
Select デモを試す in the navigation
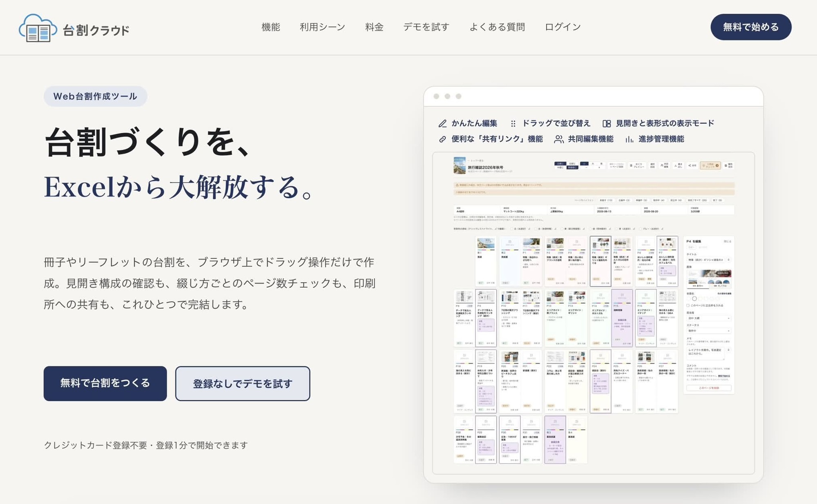tap(426, 27)
